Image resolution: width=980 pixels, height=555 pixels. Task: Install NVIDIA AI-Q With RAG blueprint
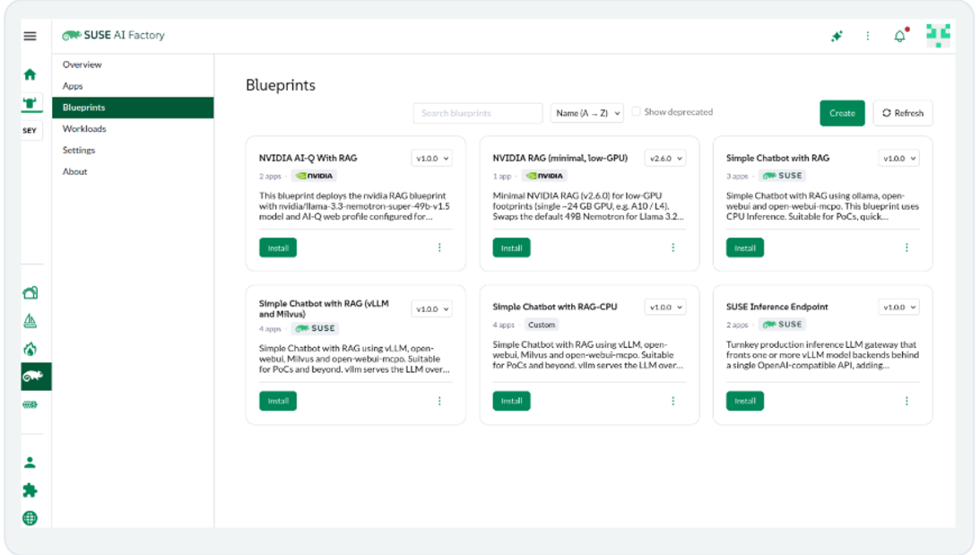pyautogui.click(x=278, y=248)
